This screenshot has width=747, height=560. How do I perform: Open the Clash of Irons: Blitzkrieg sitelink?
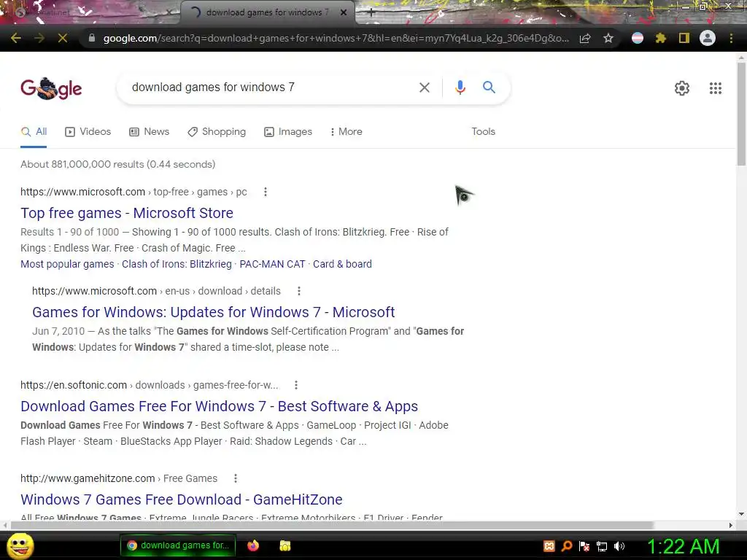point(177,264)
